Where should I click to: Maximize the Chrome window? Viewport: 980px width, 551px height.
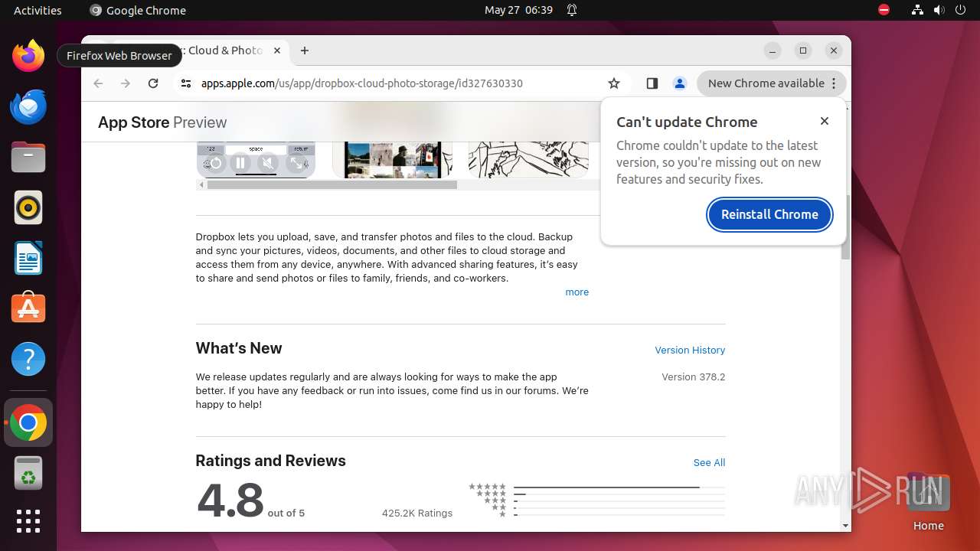pyautogui.click(x=803, y=51)
